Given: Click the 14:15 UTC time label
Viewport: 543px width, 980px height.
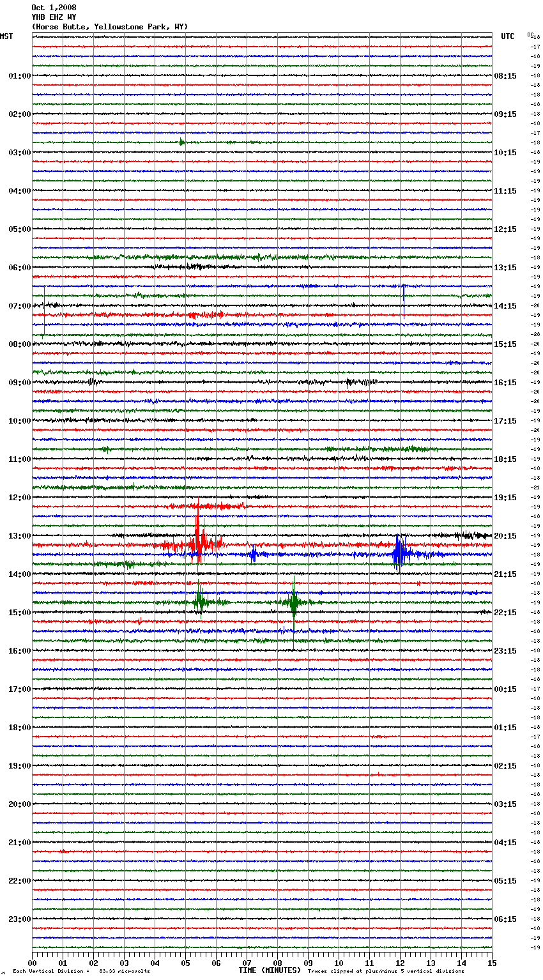Looking at the screenshot, I should (x=505, y=306).
